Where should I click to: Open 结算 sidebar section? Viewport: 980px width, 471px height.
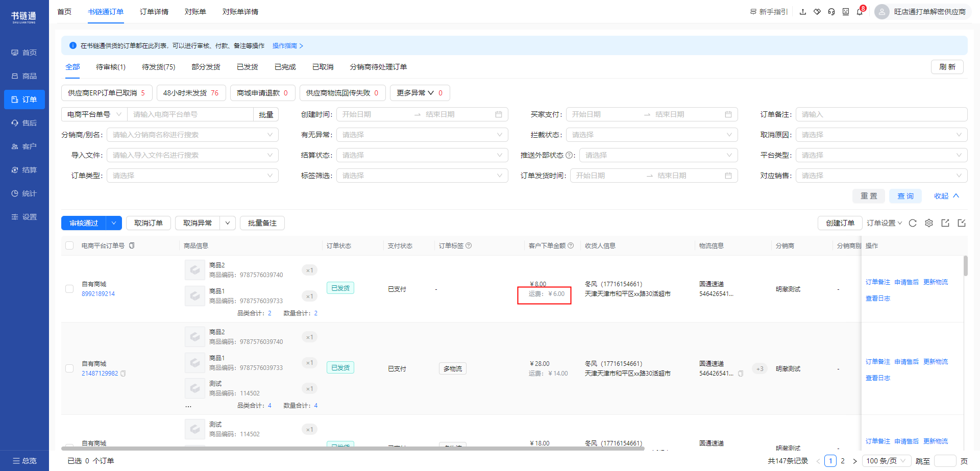[x=24, y=170]
